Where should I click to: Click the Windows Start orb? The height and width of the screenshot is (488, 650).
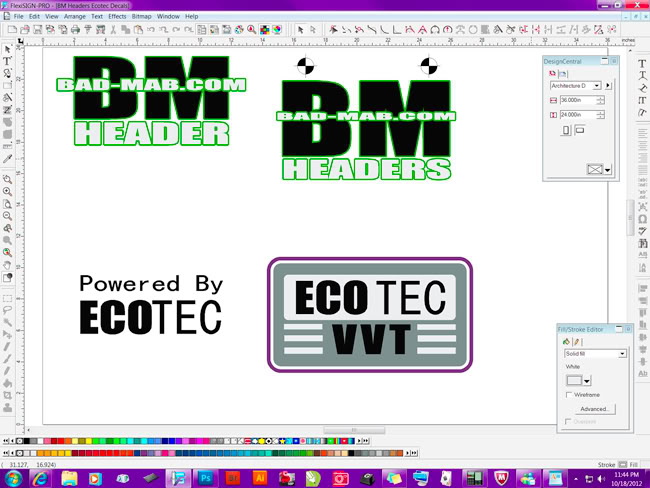coord(13,478)
